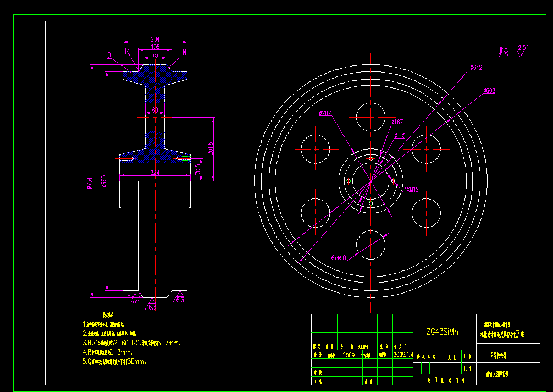Pick the 75 dimension text
553x392 pixels.
[155, 55]
